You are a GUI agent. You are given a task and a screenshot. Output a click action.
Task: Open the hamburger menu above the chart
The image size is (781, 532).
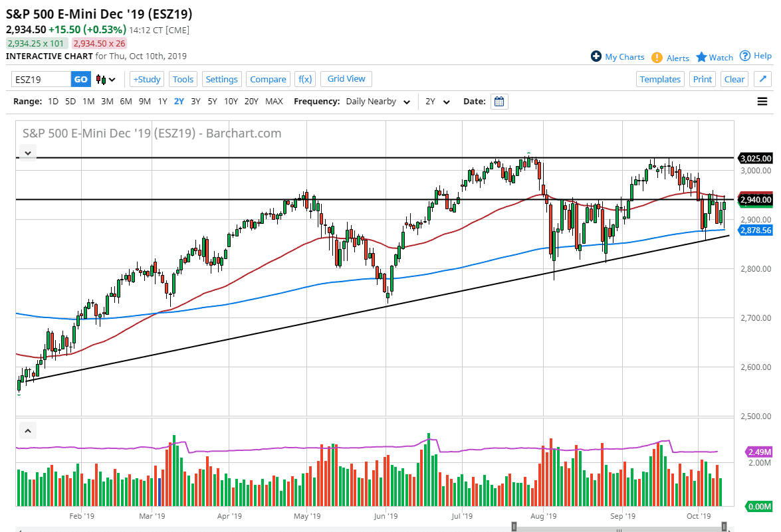(x=762, y=101)
